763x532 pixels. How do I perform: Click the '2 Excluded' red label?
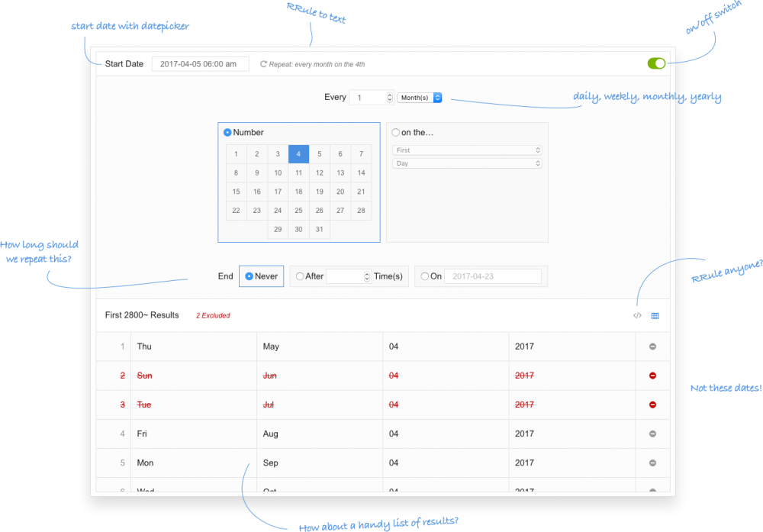tap(213, 315)
